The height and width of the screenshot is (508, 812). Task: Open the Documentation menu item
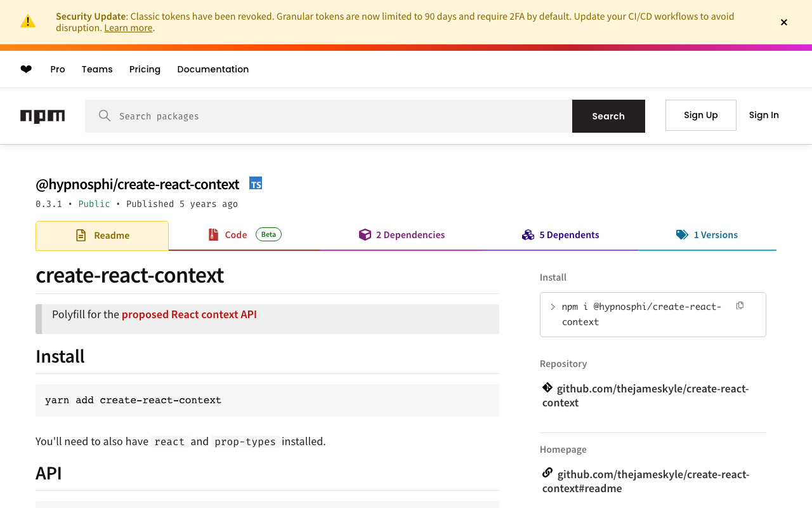tap(213, 69)
